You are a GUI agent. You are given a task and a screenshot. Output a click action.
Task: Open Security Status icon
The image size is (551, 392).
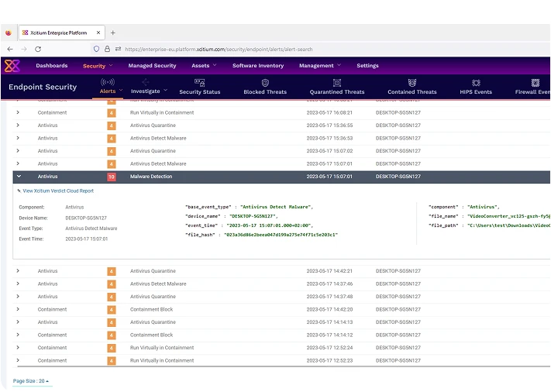tap(199, 82)
